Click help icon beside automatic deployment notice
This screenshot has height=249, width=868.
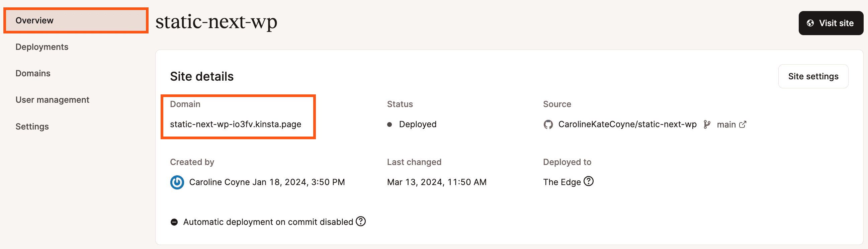tap(360, 221)
